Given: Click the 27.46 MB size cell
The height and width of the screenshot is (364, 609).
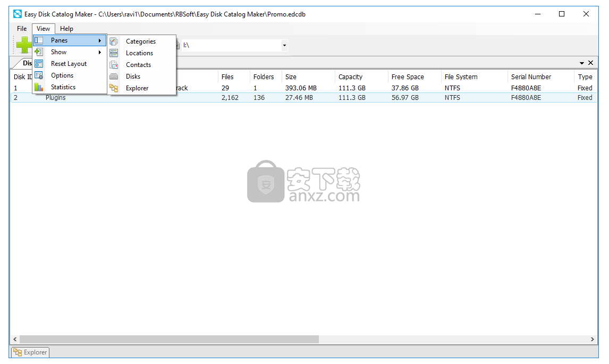Looking at the screenshot, I should 299,98.
